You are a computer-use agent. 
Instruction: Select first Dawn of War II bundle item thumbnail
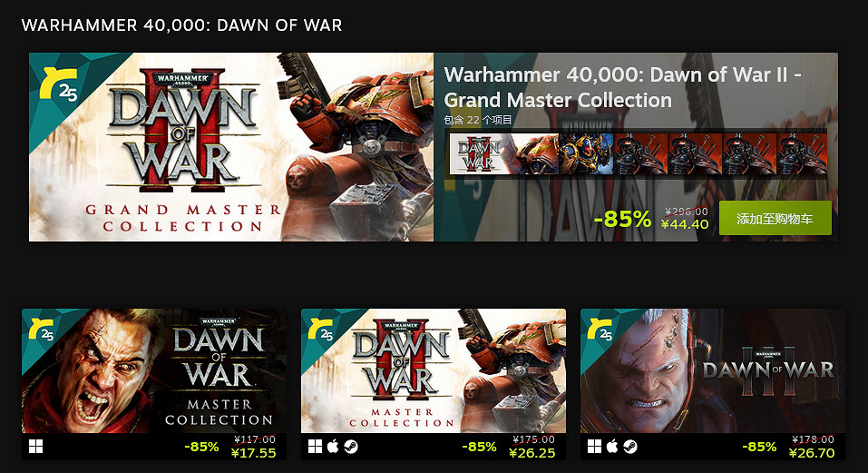click(503, 154)
